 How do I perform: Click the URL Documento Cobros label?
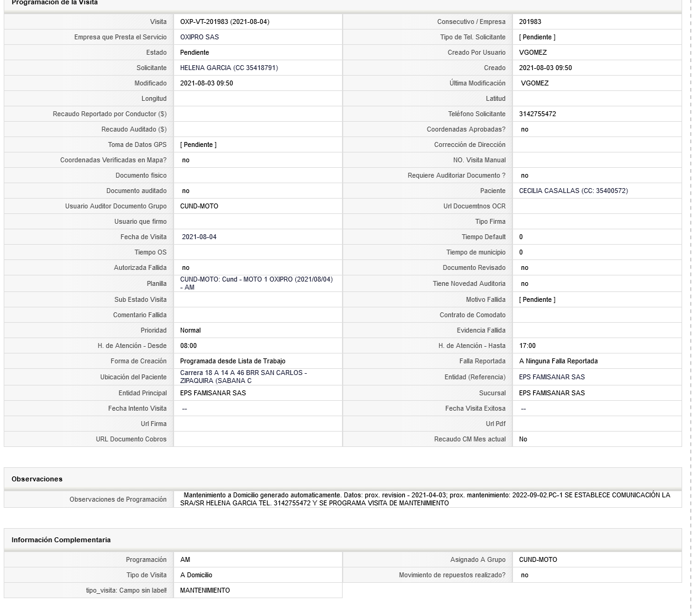tap(131, 440)
